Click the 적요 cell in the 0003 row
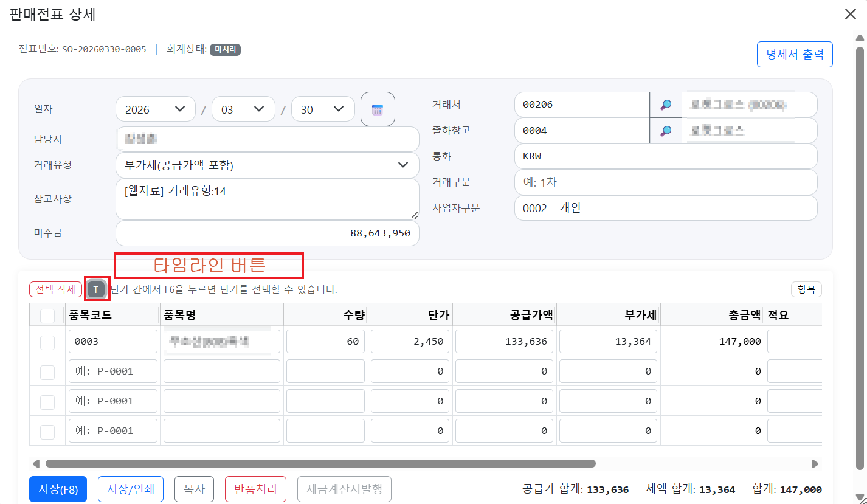Image resolution: width=867 pixels, height=504 pixels. (x=795, y=342)
